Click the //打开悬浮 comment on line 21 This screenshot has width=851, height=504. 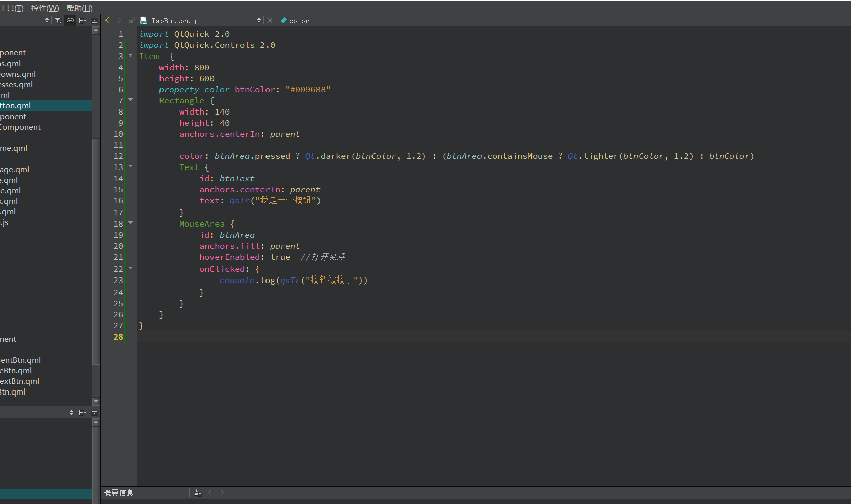point(323,257)
